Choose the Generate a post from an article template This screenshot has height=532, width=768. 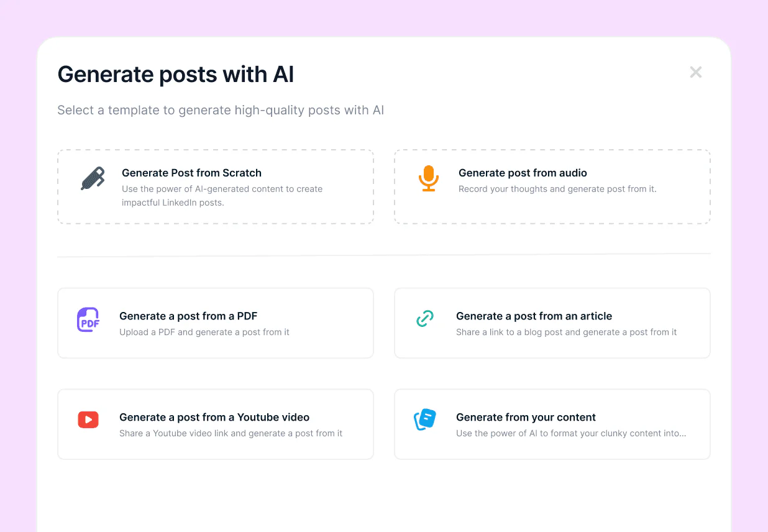pyautogui.click(x=552, y=323)
